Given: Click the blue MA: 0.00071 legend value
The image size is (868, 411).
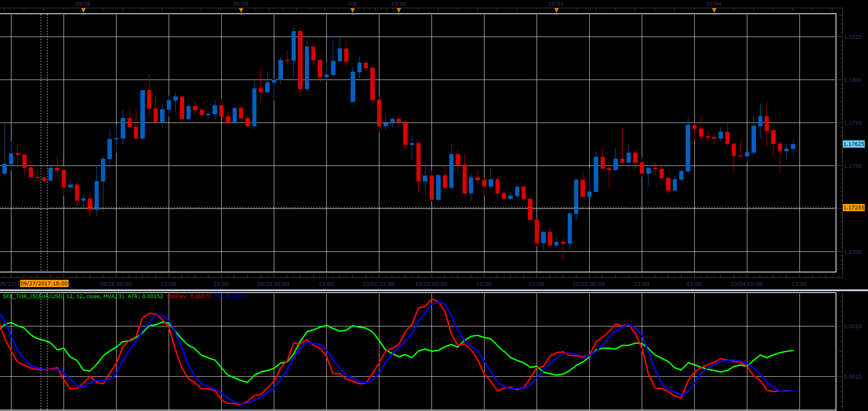Looking at the screenshot, I should coord(231,296).
